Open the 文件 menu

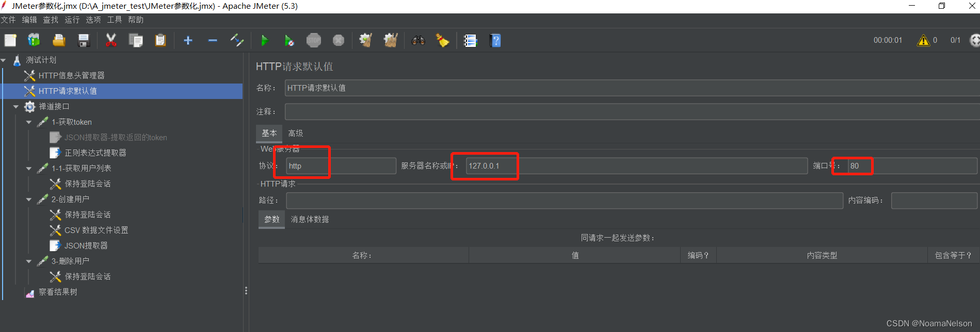click(8, 20)
